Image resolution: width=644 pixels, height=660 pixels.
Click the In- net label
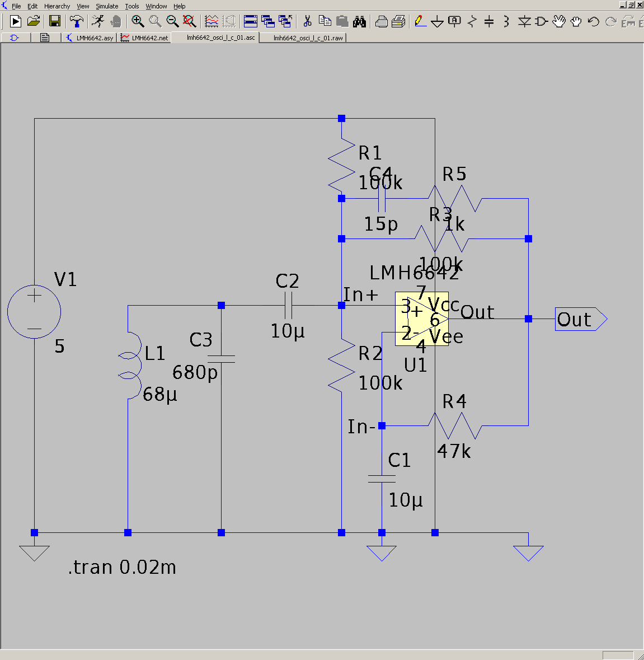pyautogui.click(x=361, y=427)
